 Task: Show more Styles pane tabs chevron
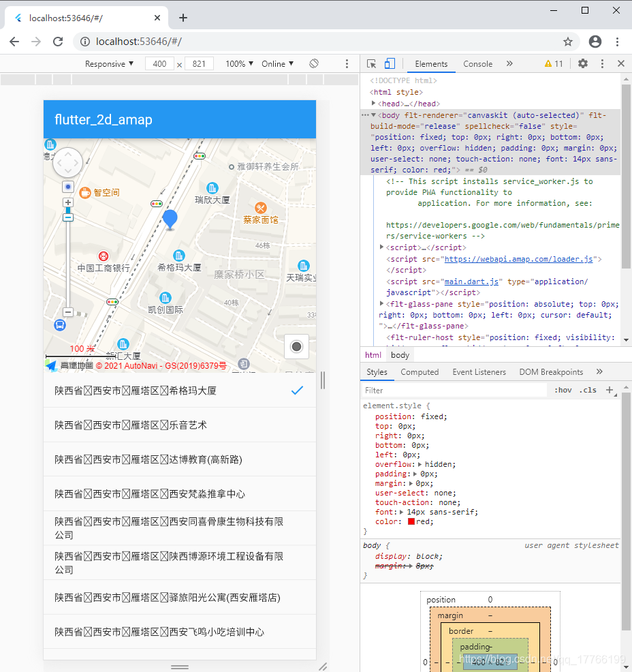click(x=599, y=371)
